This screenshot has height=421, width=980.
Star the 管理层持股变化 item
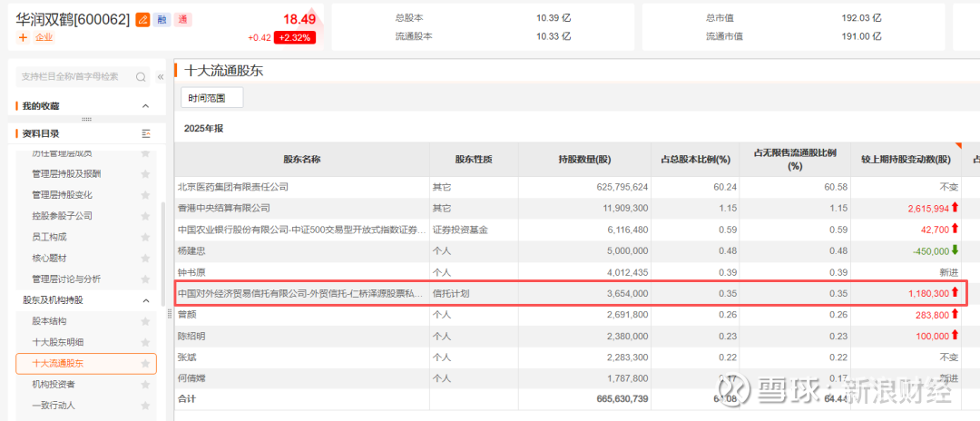[145, 195]
